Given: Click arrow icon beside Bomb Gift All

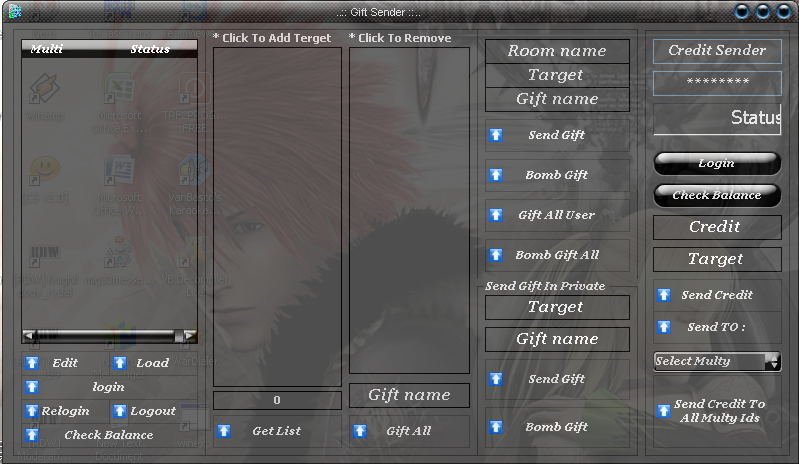Looking at the screenshot, I should pyautogui.click(x=496, y=255).
